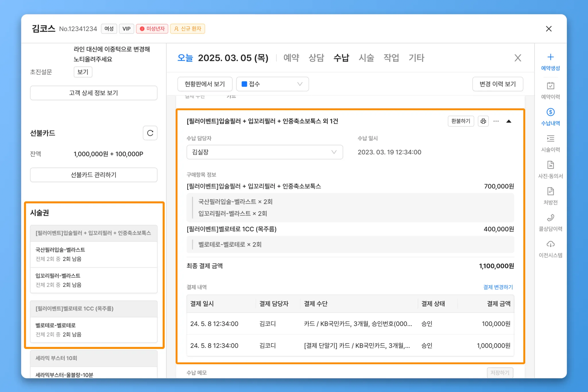Click the 결제 변경하기 link
Image resolution: width=588 pixels, height=392 pixels.
[498, 287]
